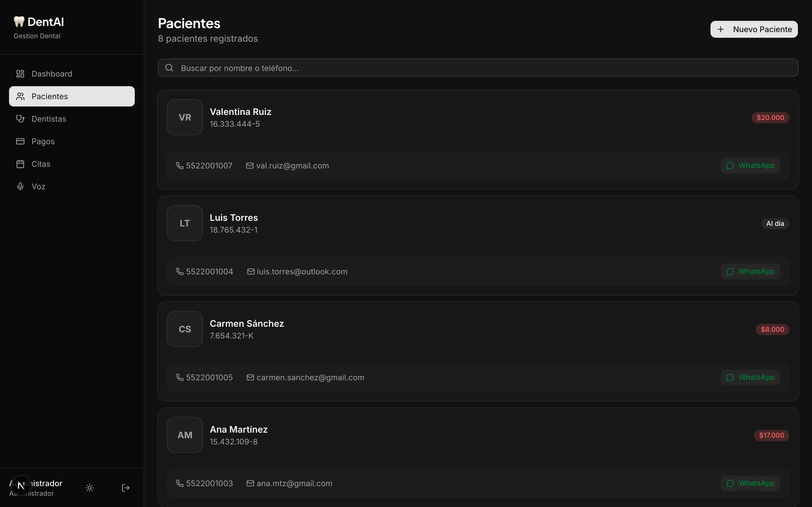The height and width of the screenshot is (507, 812).
Task: Click the VR avatar for Valentina Ruiz
Action: click(x=185, y=117)
